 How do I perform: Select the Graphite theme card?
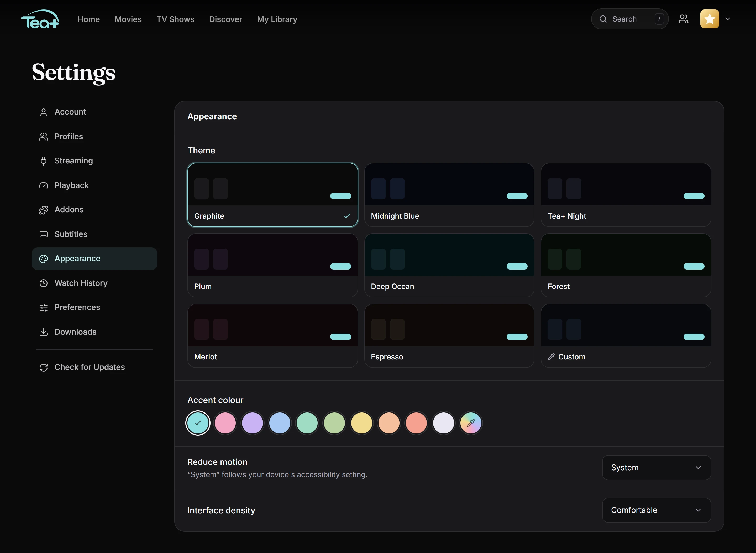click(273, 195)
